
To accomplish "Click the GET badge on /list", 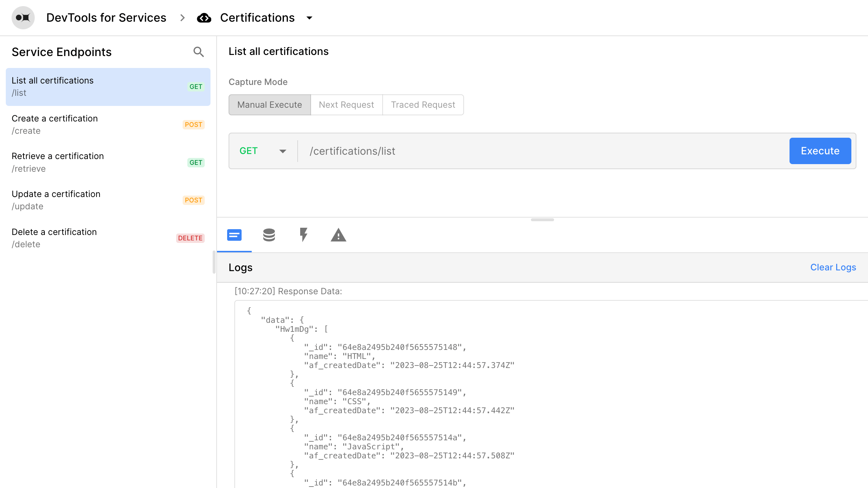I will (x=196, y=87).
